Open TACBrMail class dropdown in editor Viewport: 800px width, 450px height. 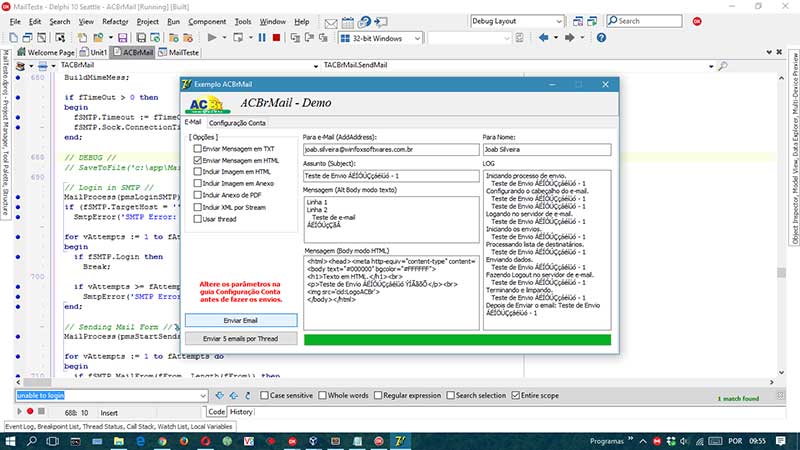click(315, 66)
